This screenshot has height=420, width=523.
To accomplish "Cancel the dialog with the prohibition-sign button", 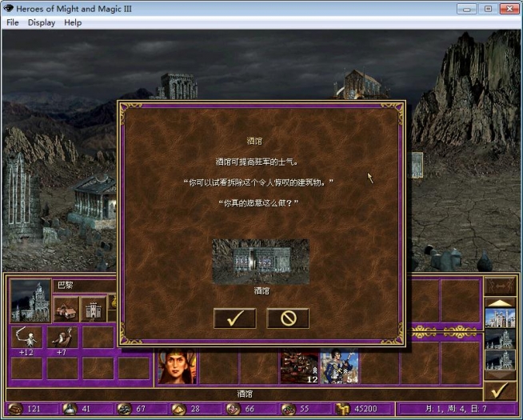I will (288, 318).
